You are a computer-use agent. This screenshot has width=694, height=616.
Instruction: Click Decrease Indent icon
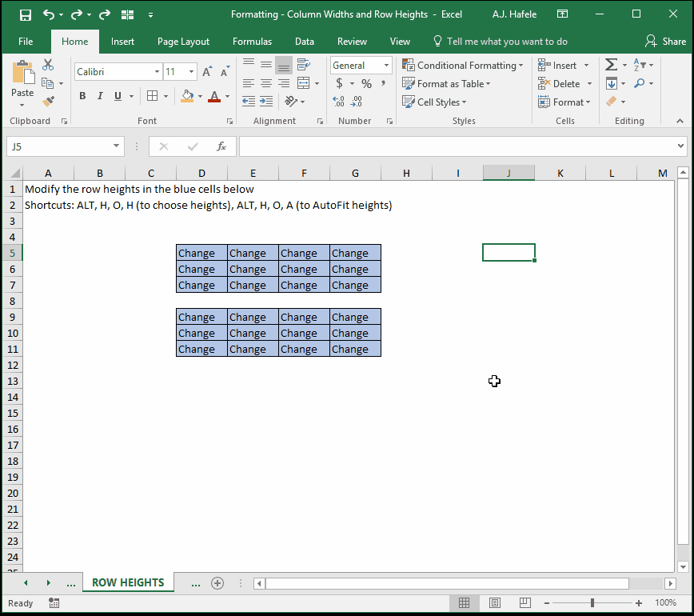(249, 102)
